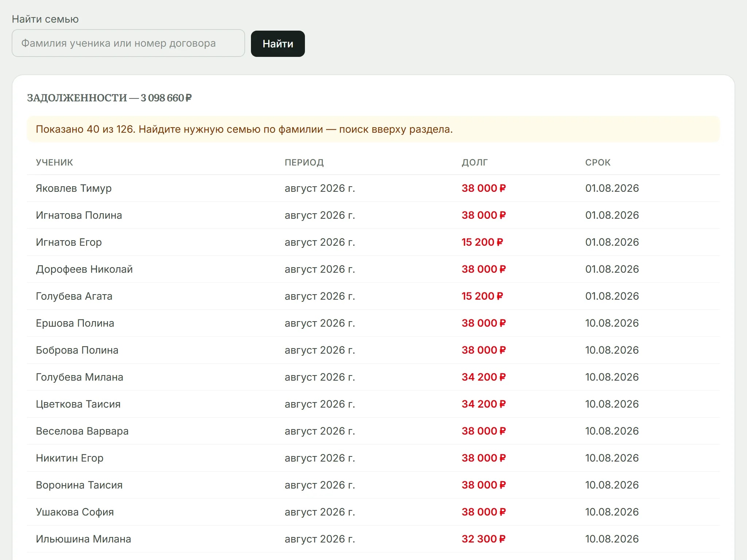
Task: Select the Яковлев Тимур row
Action: 373,188
